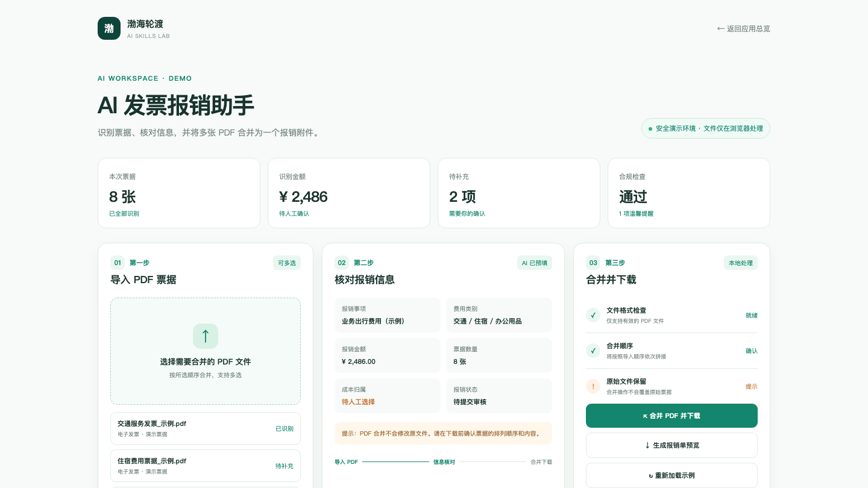Click the 可多选 badge
This screenshot has height=488, width=868.
tap(287, 263)
